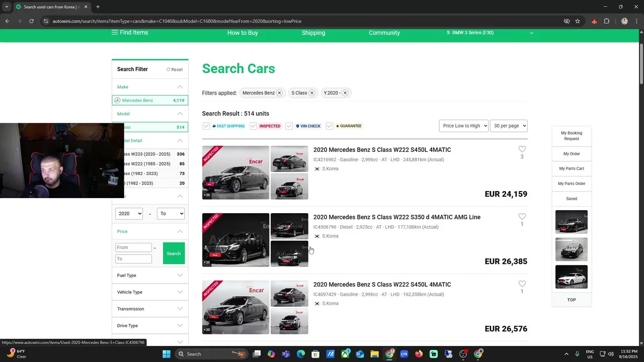Click the price From input field
This screenshot has width=644, height=362.
pos(133,247)
